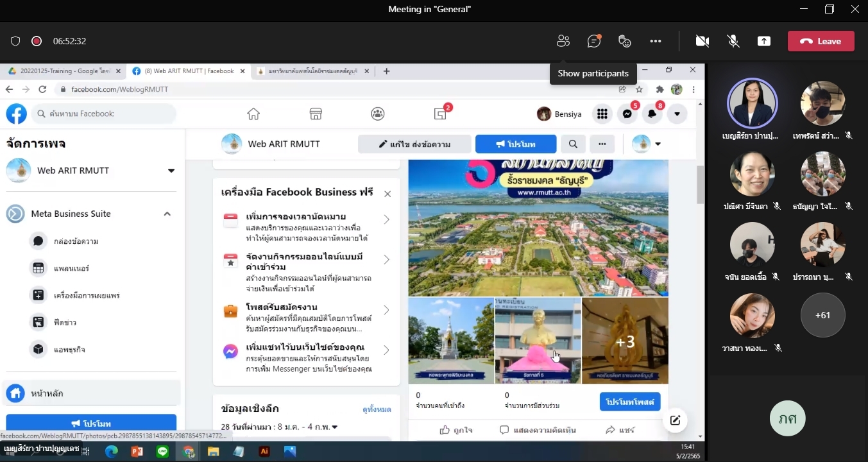Click the edit send message button
868x462 pixels.
pos(414,144)
